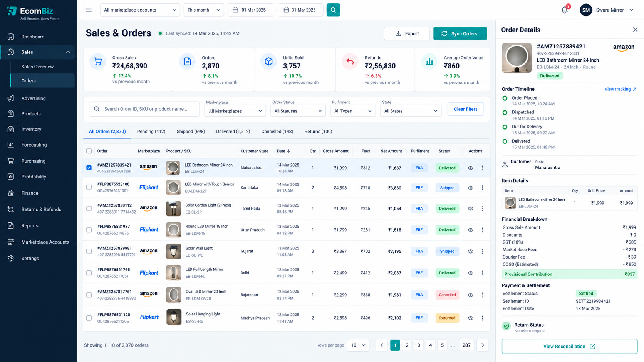Open the View tracking link

point(620,89)
